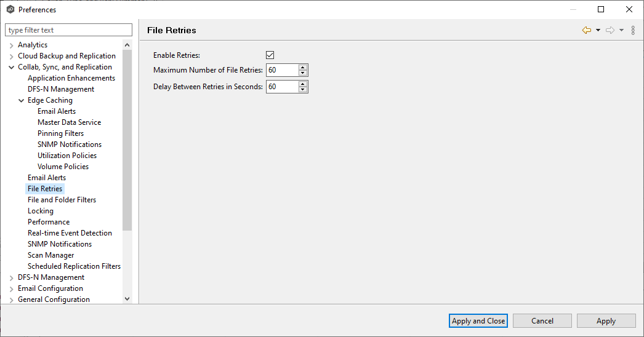Image resolution: width=644 pixels, height=337 pixels.
Task: Click the Apply and Close button
Action: [x=478, y=320]
